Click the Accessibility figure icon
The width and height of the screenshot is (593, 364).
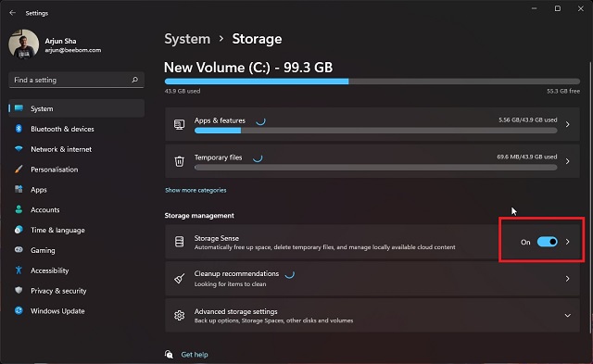19,270
